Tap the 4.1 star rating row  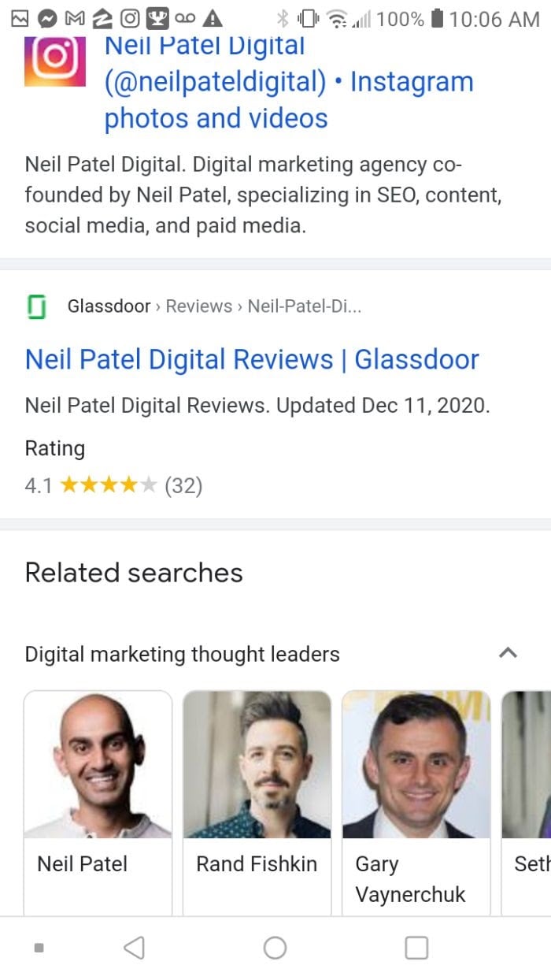(110, 485)
